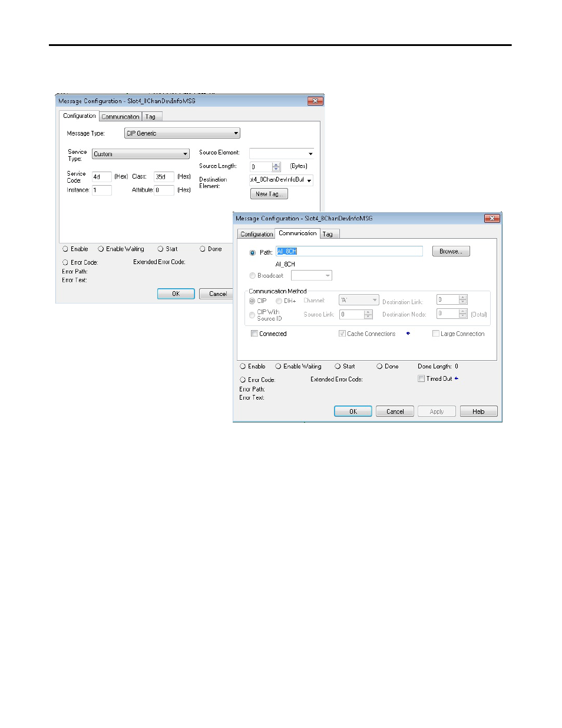Click the Service Code field containing 4d

pos(101,176)
